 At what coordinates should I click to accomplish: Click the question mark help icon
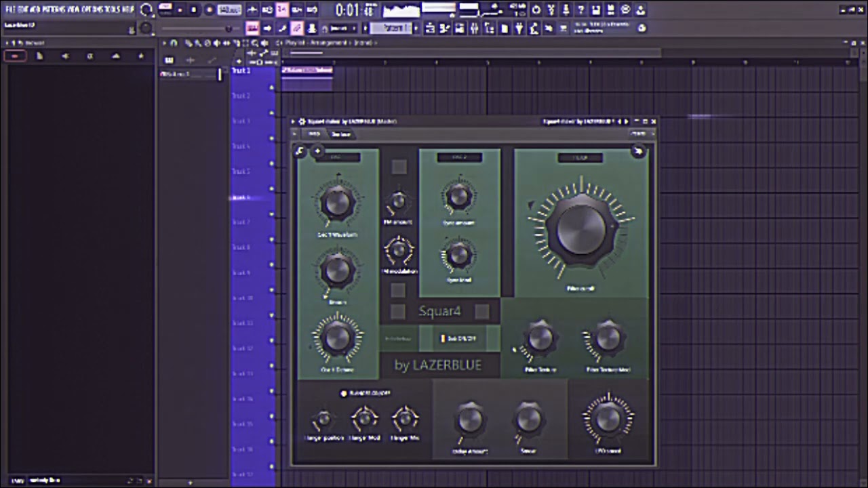pos(580,10)
